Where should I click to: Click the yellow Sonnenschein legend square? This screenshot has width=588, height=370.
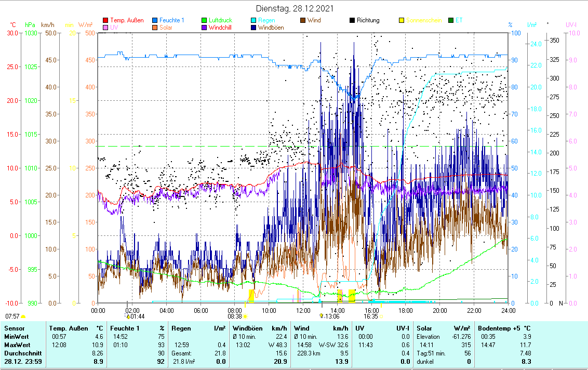click(402, 21)
